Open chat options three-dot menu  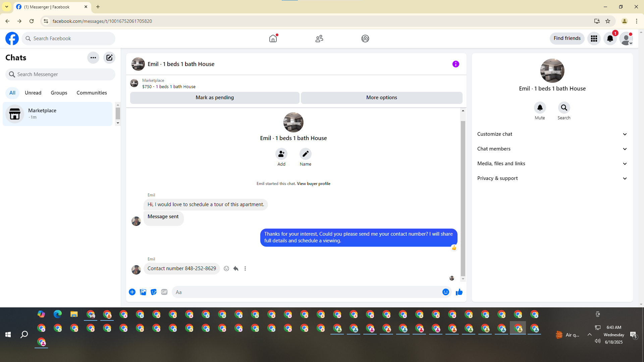point(93,58)
